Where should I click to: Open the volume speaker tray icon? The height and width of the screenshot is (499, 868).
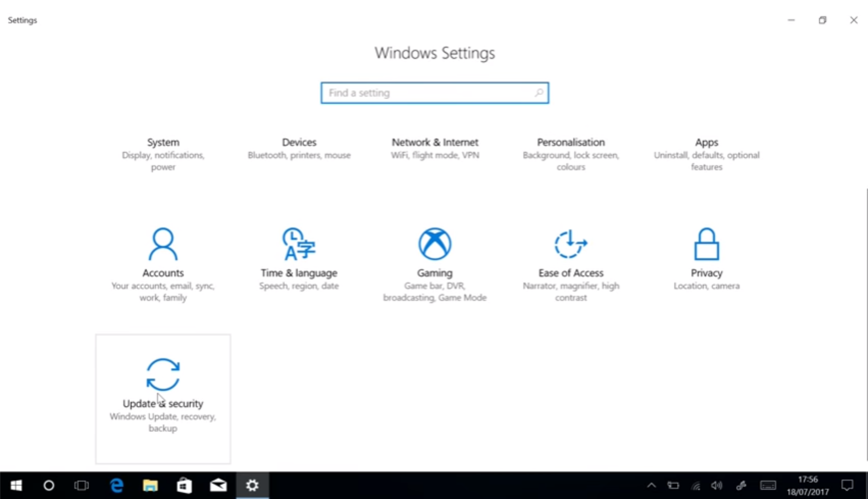click(x=716, y=485)
